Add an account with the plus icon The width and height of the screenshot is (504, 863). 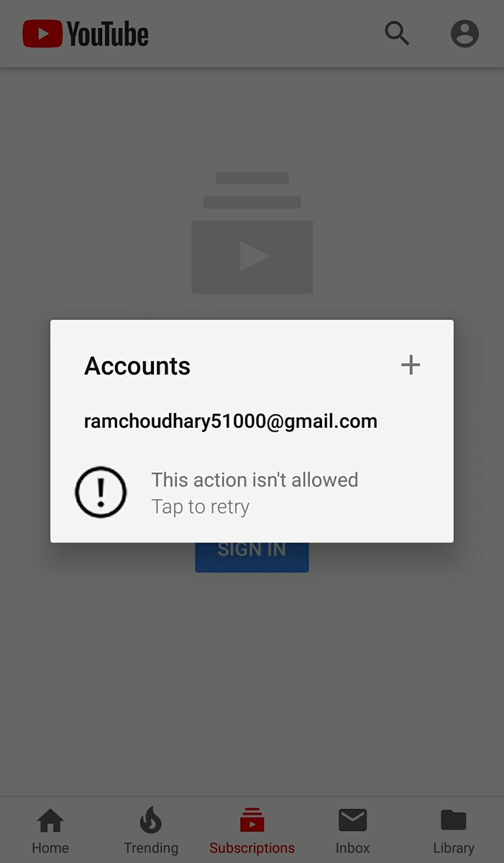(x=411, y=365)
